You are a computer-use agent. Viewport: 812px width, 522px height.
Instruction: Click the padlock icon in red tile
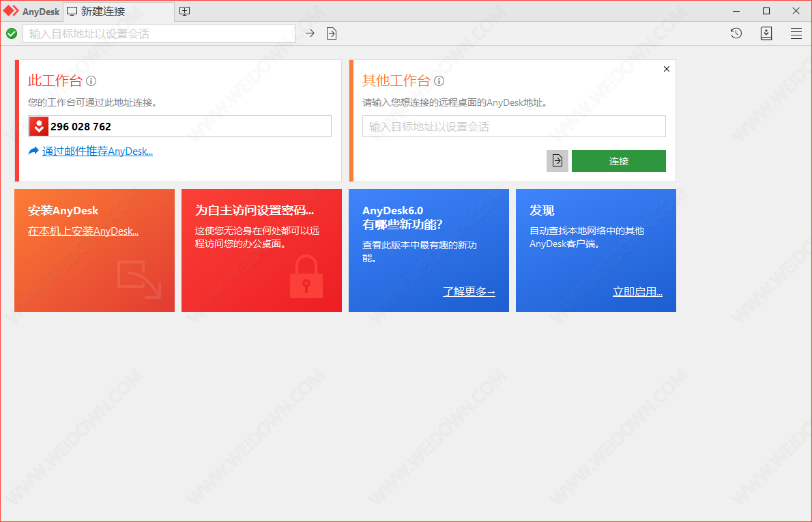[x=306, y=277]
